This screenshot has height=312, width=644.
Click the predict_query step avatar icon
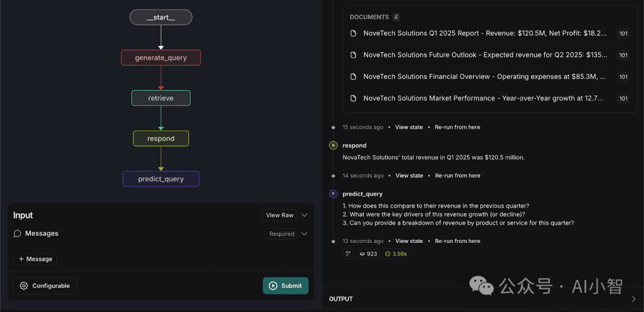333,194
